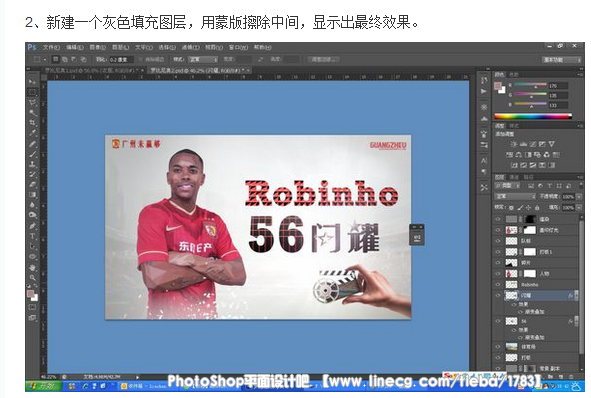Hide the 56 layer
The height and width of the screenshot is (398, 591).
pyautogui.click(x=498, y=321)
